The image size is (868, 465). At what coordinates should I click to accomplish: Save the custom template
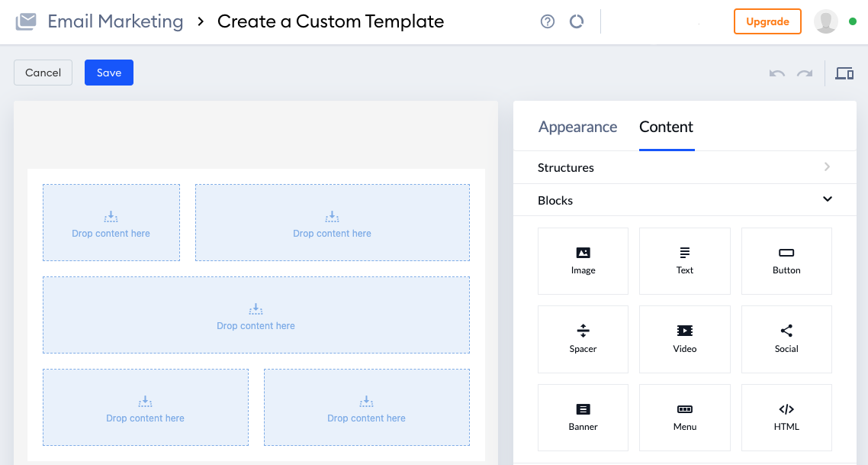pos(109,73)
